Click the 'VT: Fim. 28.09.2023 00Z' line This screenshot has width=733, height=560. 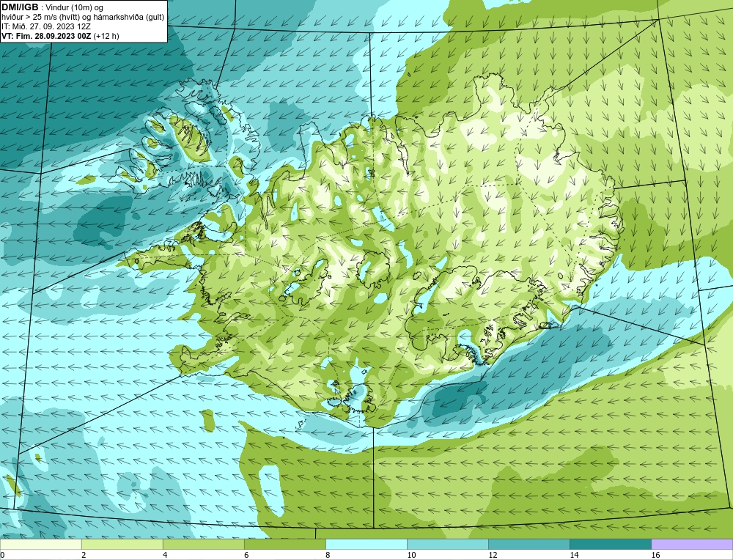46,36
